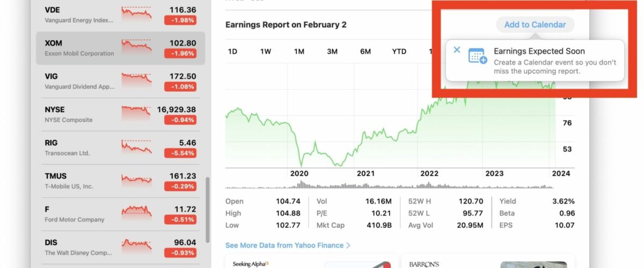Click the DIS sparkline chart

[x=136, y=247]
